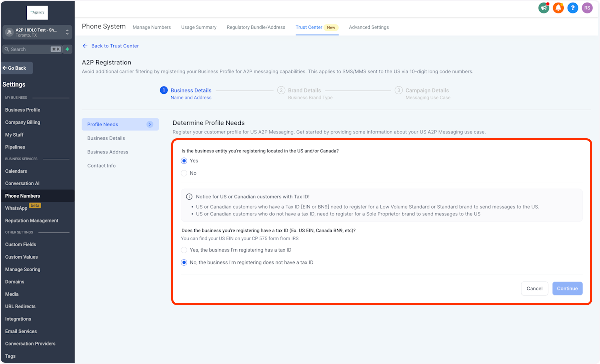Click the sidebar Search field
600x364 pixels.
pyautogui.click(x=32, y=49)
